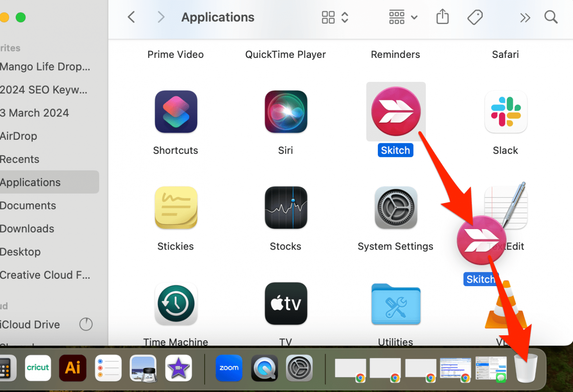Select the highlighted Skitch icon in the grid
Screen dimensions: 573x392
(396, 112)
